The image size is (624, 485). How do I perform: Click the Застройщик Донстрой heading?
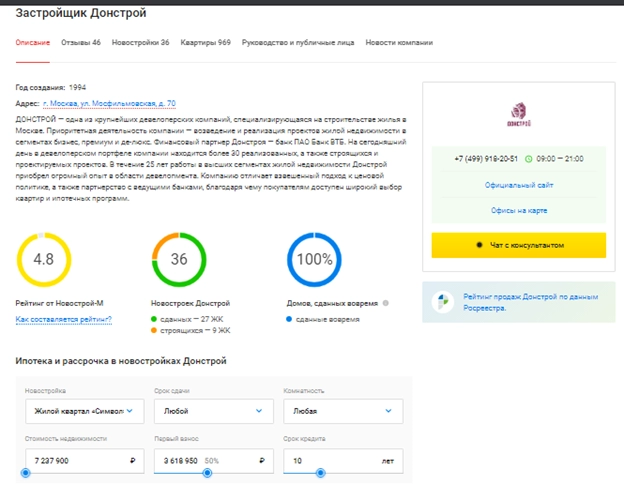(x=81, y=13)
